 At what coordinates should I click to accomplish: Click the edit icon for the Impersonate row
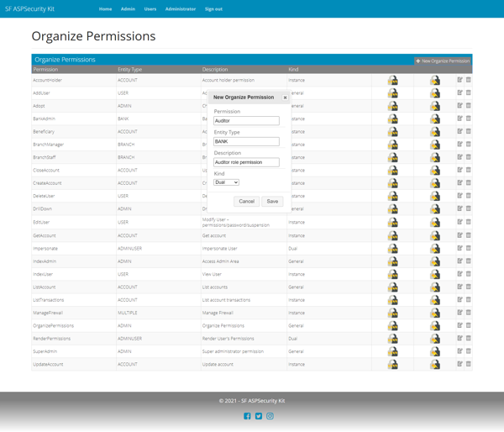click(460, 248)
